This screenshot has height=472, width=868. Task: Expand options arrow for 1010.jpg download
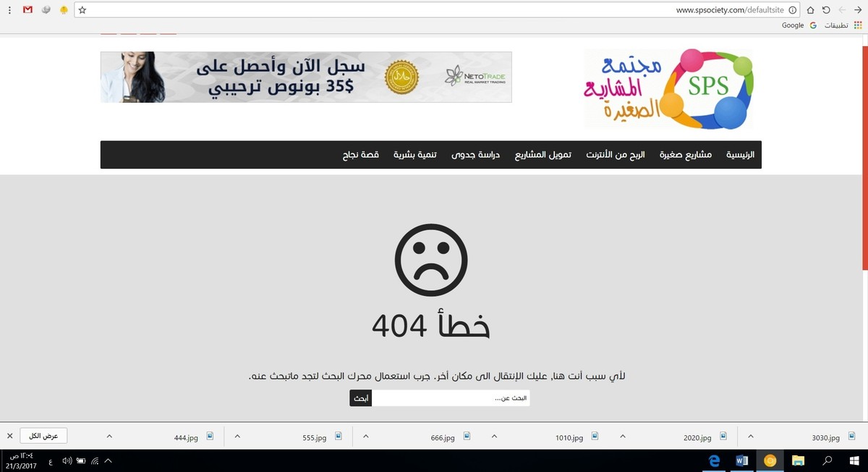click(494, 437)
